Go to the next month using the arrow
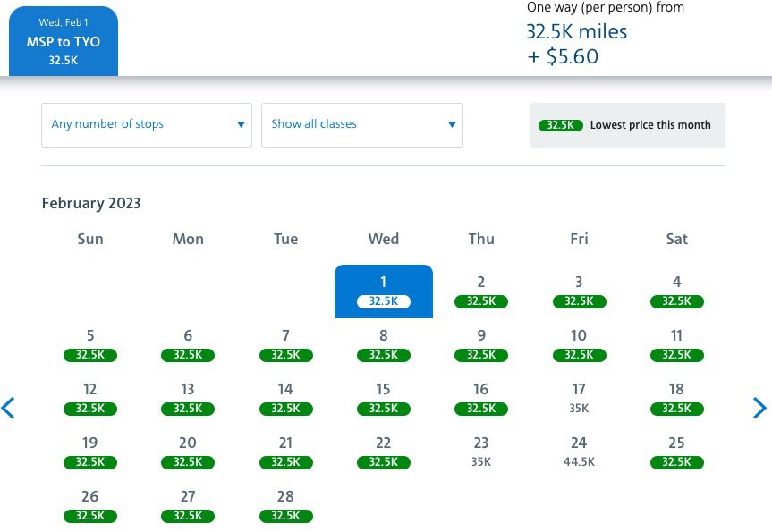 point(759,408)
